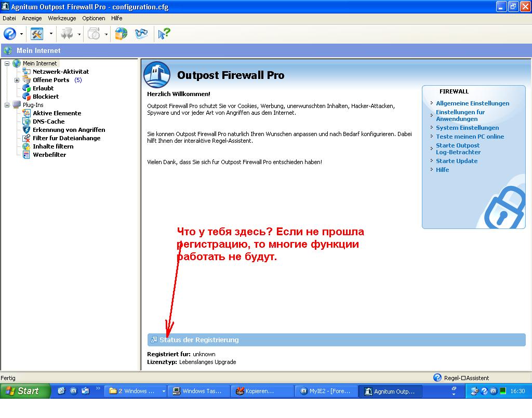The image size is (532, 418).
Task: Click Inhalte filtern globe icon
Action: pyautogui.click(x=26, y=146)
